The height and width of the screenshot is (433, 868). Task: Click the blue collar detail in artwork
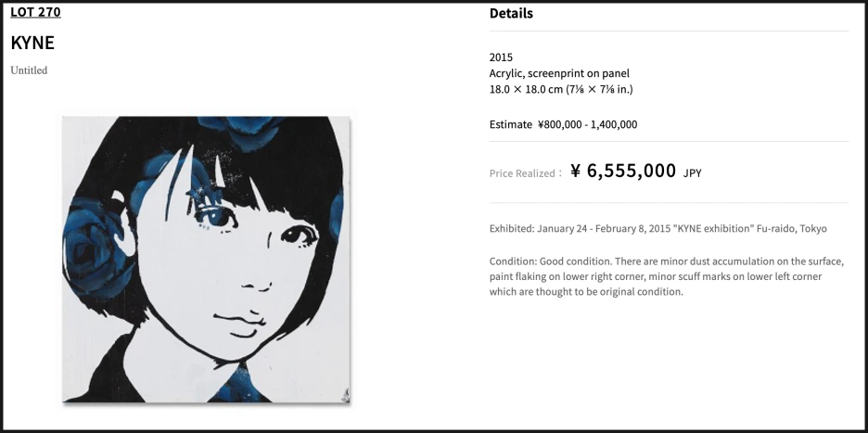[236, 385]
